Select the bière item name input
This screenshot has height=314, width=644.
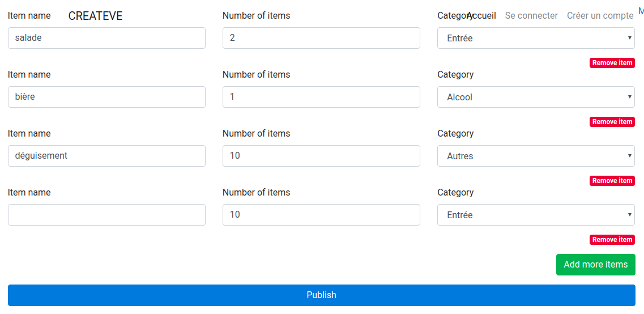(106, 97)
